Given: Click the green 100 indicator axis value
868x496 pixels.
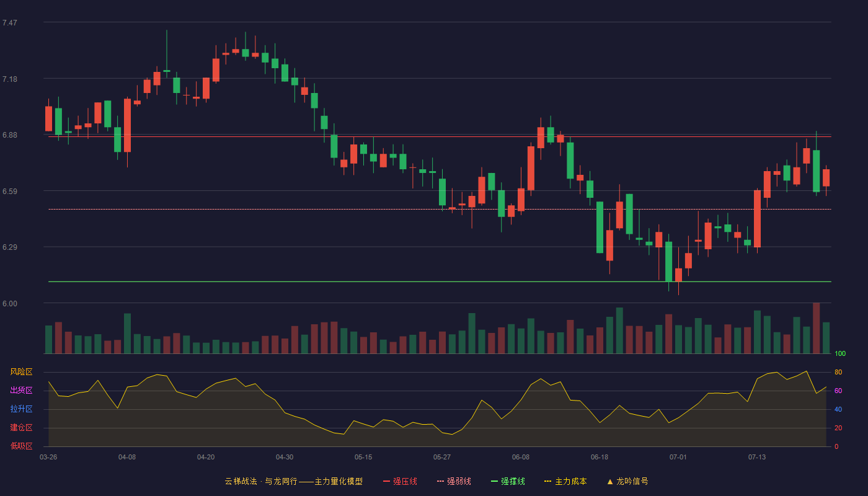Looking at the screenshot, I should tap(840, 354).
